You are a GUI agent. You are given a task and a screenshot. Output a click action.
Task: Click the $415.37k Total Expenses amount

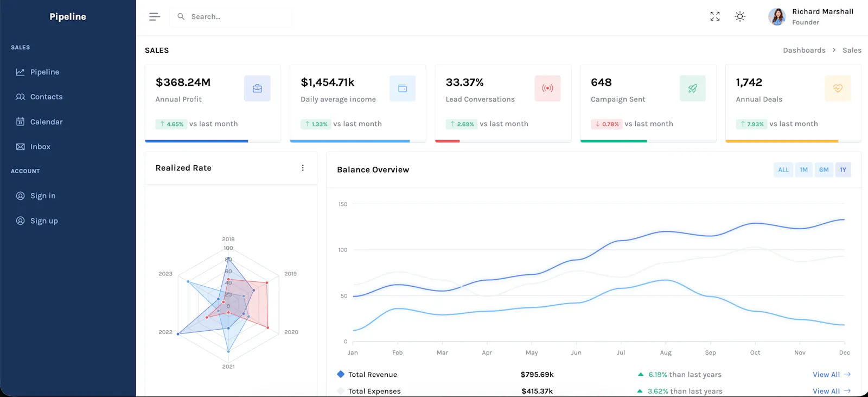[x=537, y=391]
